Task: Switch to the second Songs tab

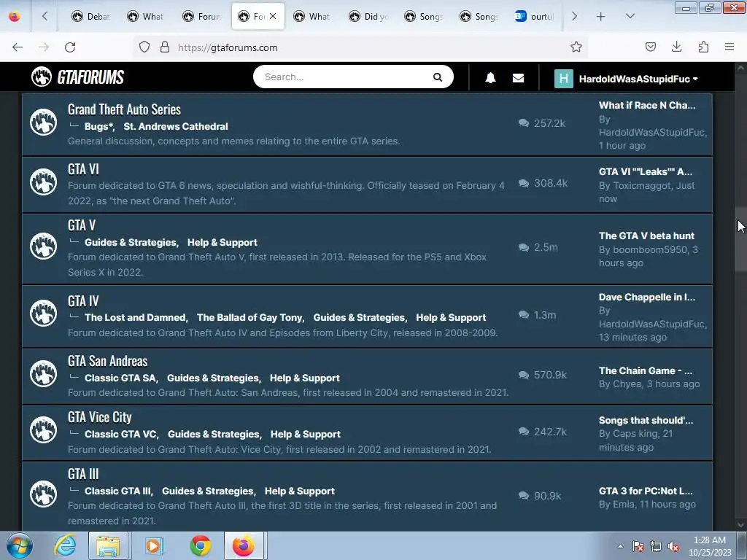Action: click(x=479, y=17)
